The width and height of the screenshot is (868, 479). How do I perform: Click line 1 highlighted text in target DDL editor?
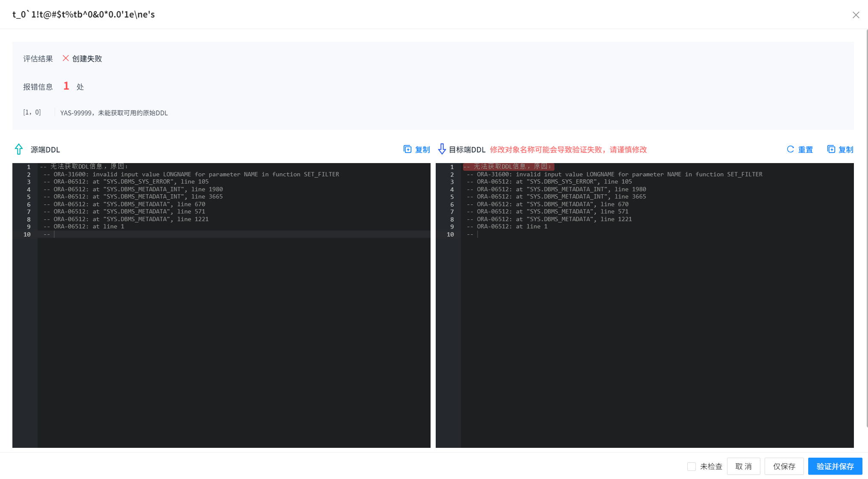(x=508, y=166)
